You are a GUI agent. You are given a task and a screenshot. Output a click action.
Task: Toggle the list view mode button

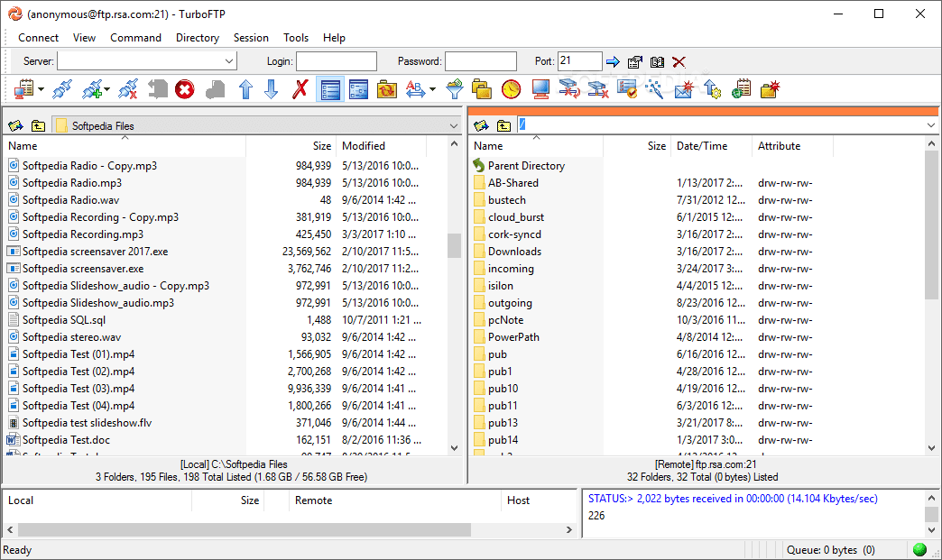(x=330, y=90)
